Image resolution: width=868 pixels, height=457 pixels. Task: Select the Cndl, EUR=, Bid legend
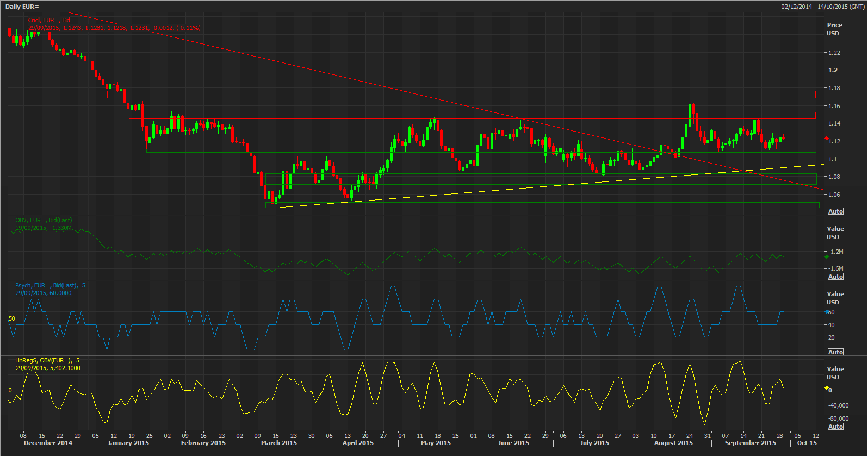(49, 20)
